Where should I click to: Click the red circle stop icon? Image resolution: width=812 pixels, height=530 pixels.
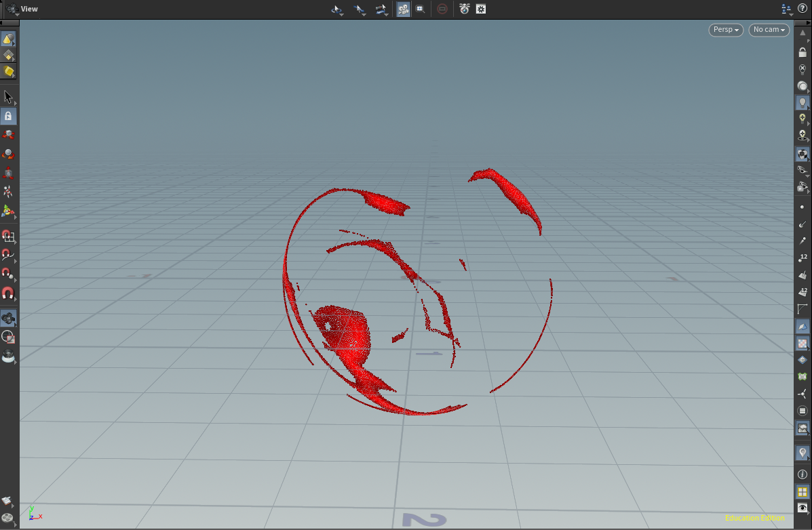coord(442,9)
